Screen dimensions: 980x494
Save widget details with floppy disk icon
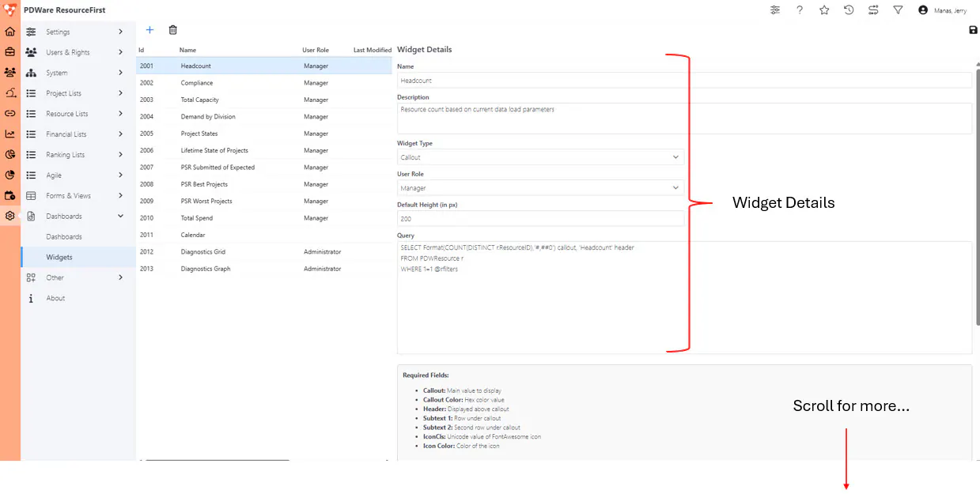point(973,30)
